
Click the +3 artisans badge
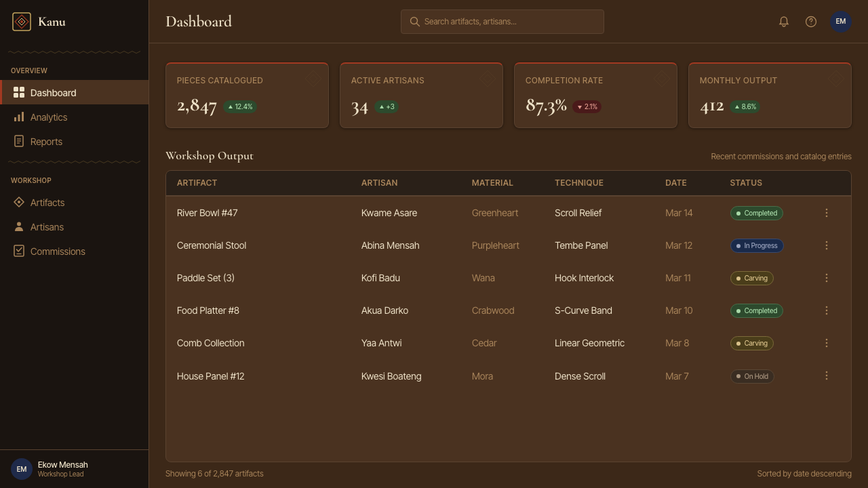coord(387,107)
